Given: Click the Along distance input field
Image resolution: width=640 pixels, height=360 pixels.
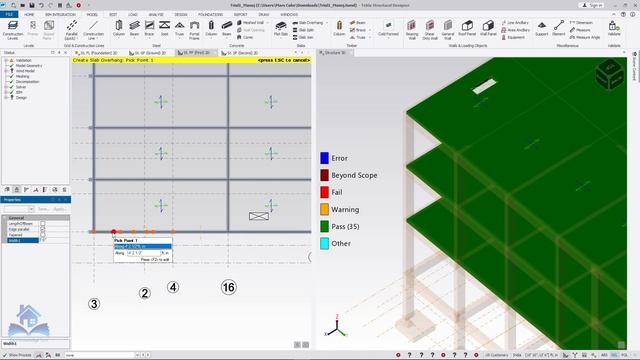Looking at the screenshot, I should pyautogui.click(x=144, y=253).
